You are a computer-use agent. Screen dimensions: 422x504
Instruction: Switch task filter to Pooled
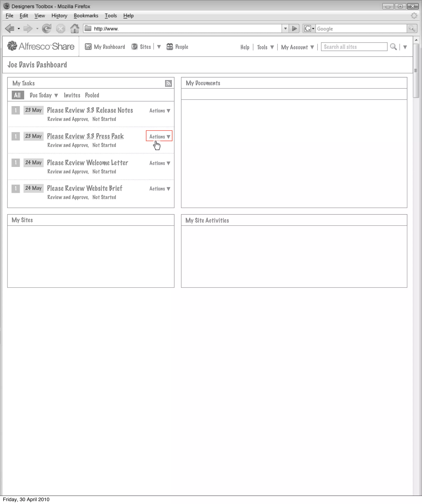pos(92,95)
